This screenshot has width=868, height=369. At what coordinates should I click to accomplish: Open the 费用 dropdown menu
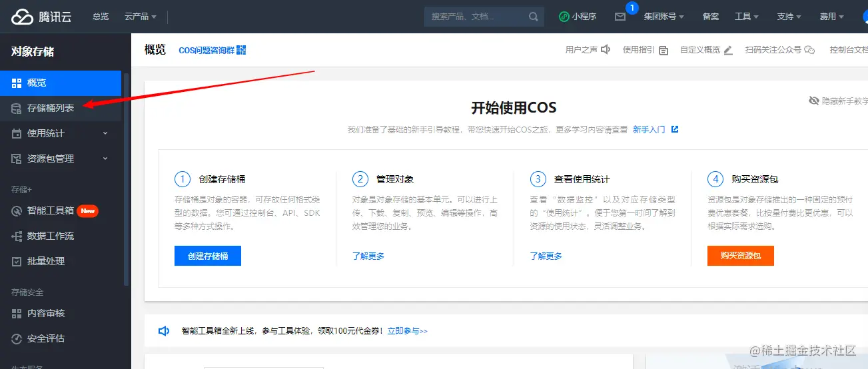tap(831, 17)
